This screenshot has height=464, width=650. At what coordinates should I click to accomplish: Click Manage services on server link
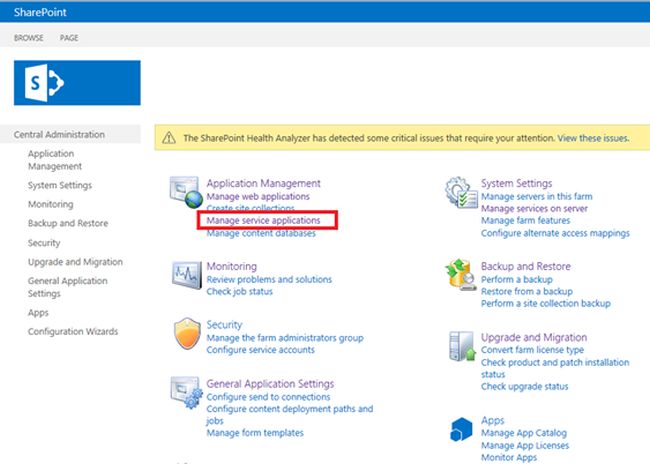coord(534,208)
